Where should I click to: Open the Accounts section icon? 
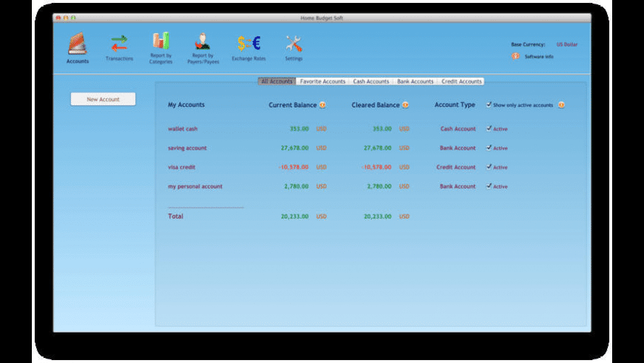pos(77,44)
